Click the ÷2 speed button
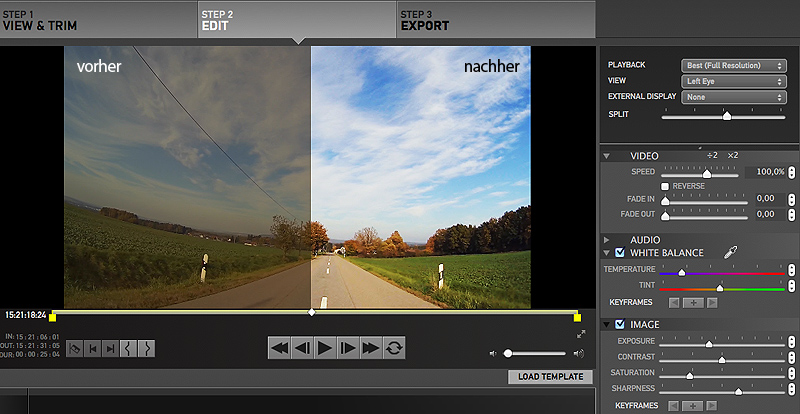The image size is (800, 414). 713,155
